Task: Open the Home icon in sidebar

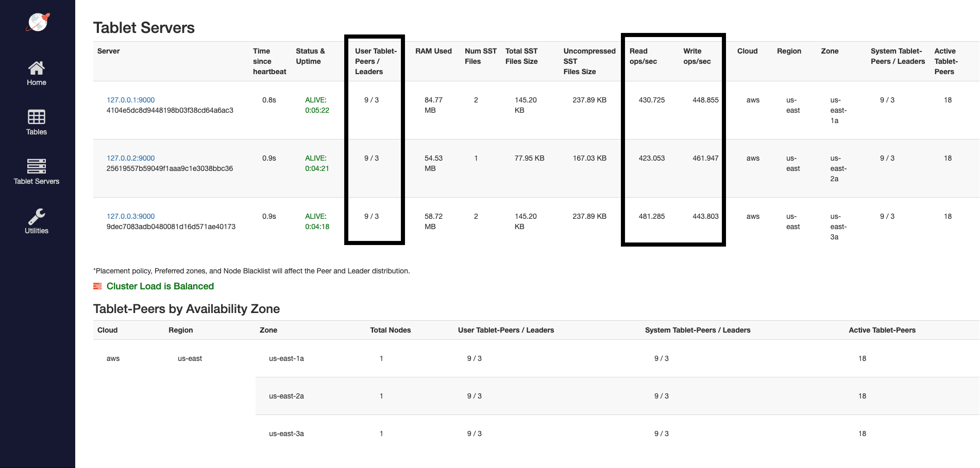Action: pyautogui.click(x=37, y=67)
